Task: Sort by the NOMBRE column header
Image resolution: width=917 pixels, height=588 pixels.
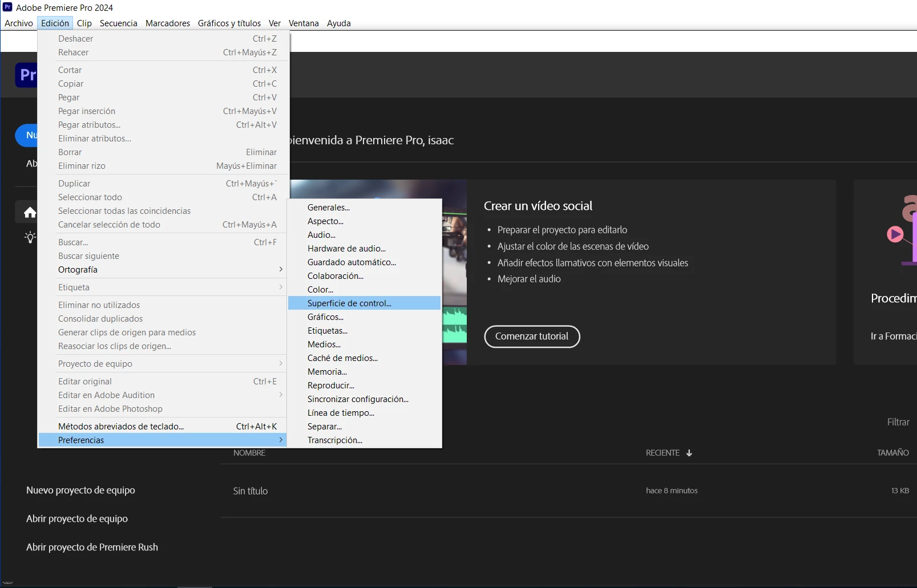Action: [249, 453]
